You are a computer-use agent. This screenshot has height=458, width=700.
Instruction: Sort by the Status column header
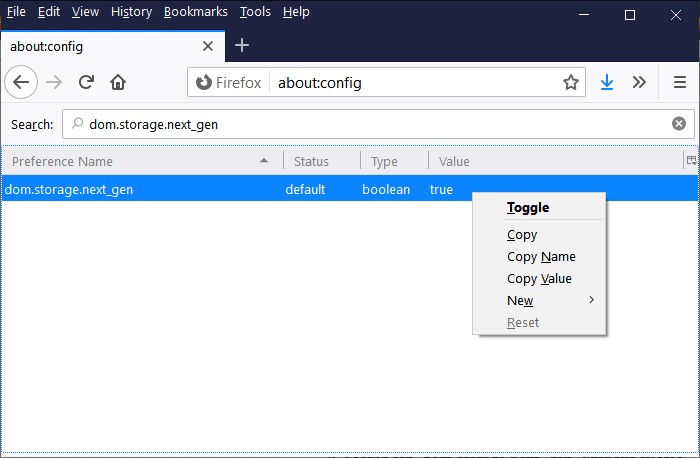(322, 161)
